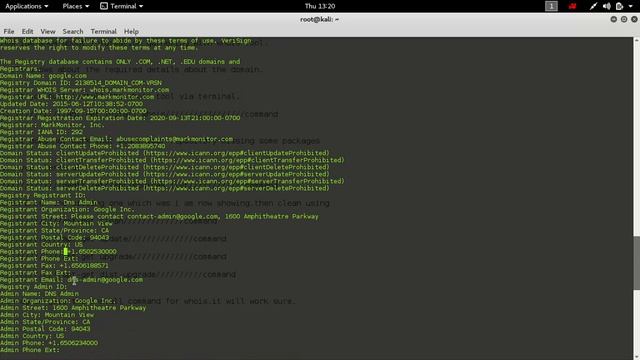Click the 'Registrar Abuse Contact Phone' line
This screenshot has width=640, height=360.
click(82, 146)
